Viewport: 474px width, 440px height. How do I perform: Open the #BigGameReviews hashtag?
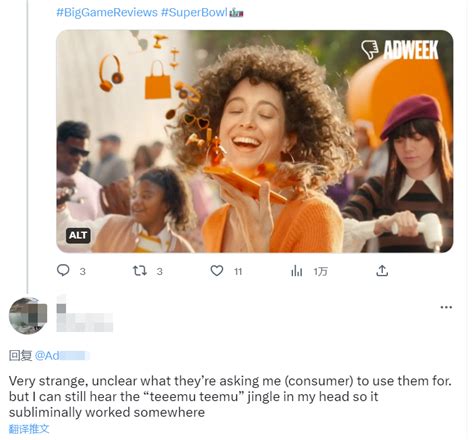107,13
